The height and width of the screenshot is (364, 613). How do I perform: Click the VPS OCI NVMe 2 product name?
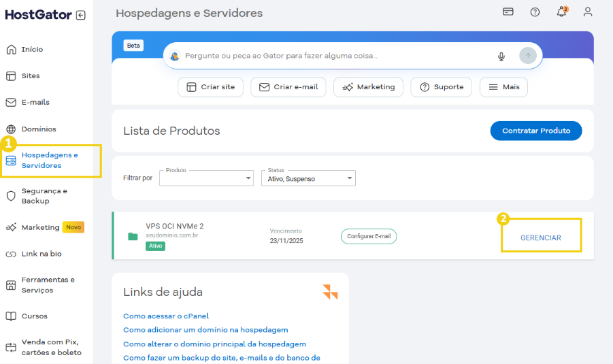pyautogui.click(x=175, y=227)
